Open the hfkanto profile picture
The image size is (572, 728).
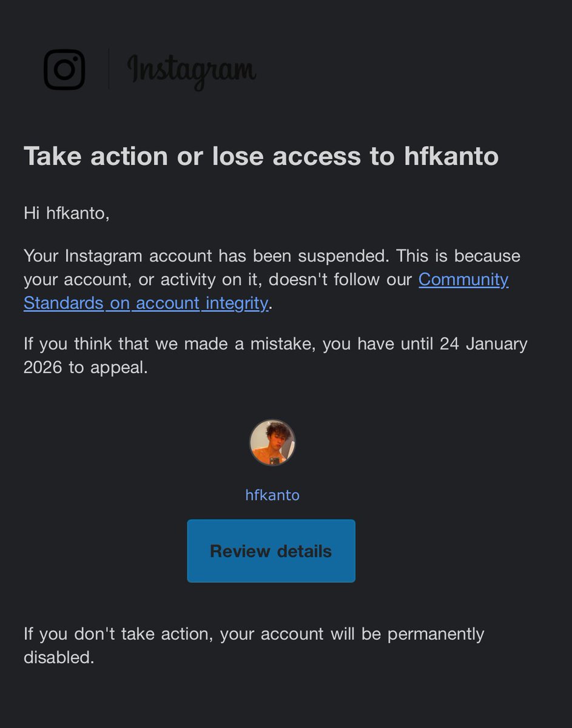pyautogui.click(x=272, y=443)
